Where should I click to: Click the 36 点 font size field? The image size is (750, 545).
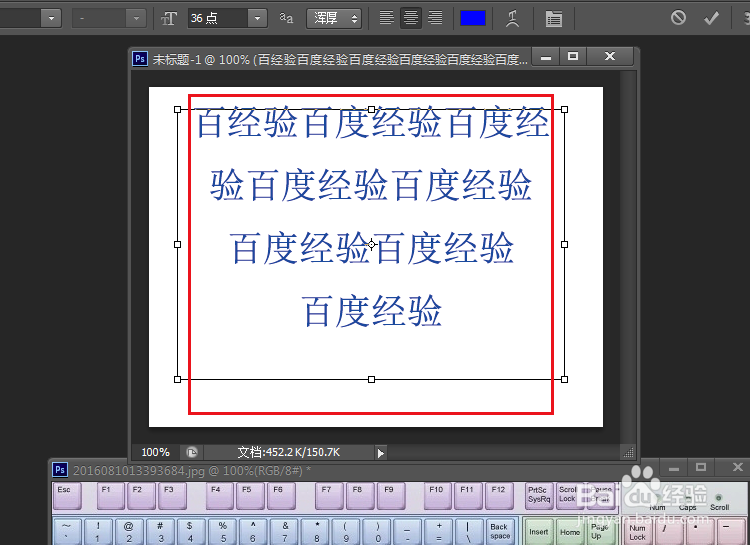click(x=218, y=19)
